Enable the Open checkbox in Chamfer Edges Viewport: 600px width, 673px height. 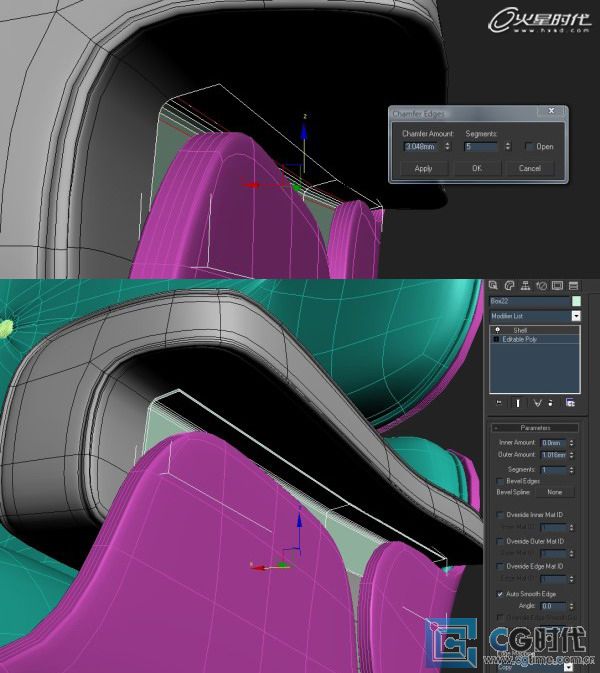[529, 146]
